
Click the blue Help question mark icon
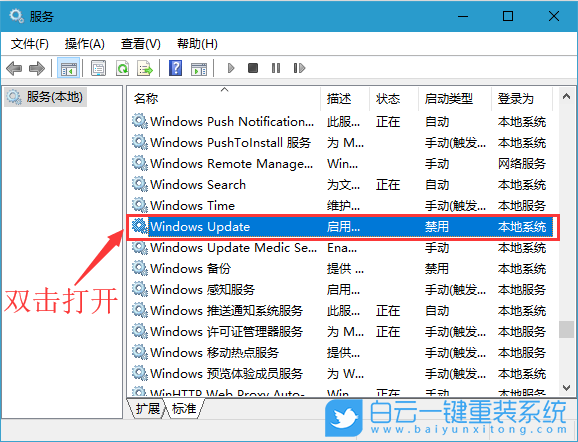[x=175, y=68]
